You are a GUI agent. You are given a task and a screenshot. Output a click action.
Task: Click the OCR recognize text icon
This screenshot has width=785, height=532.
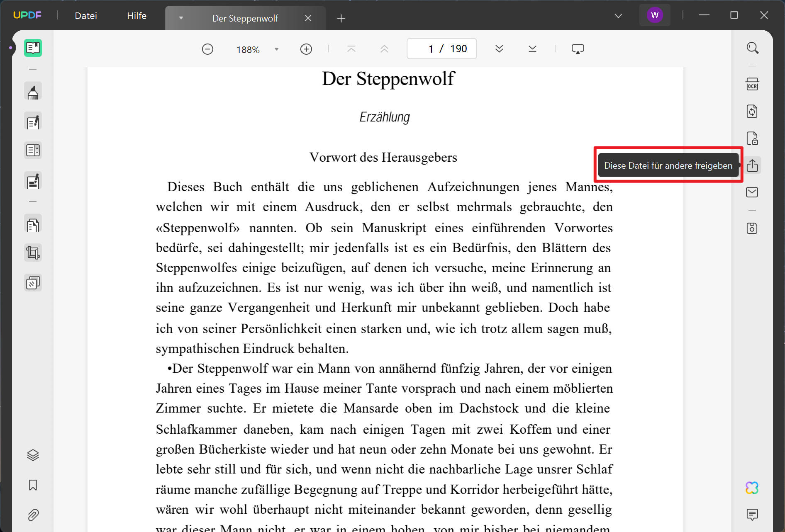(x=752, y=84)
